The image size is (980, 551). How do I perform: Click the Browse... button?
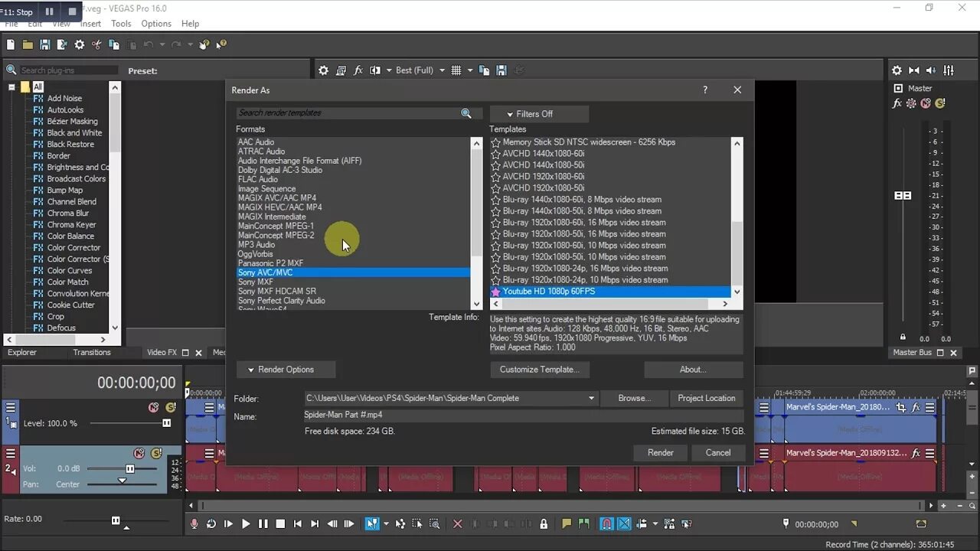(x=635, y=398)
